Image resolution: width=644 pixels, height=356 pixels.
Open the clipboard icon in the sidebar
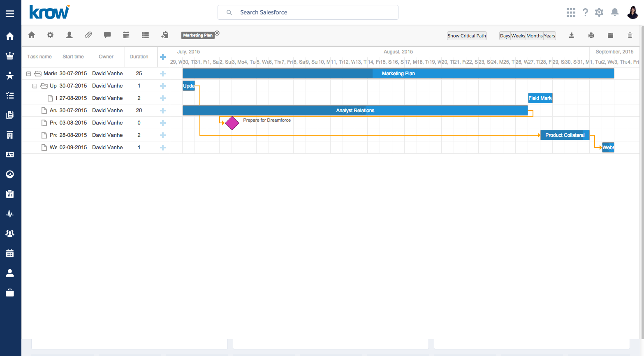point(10,194)
